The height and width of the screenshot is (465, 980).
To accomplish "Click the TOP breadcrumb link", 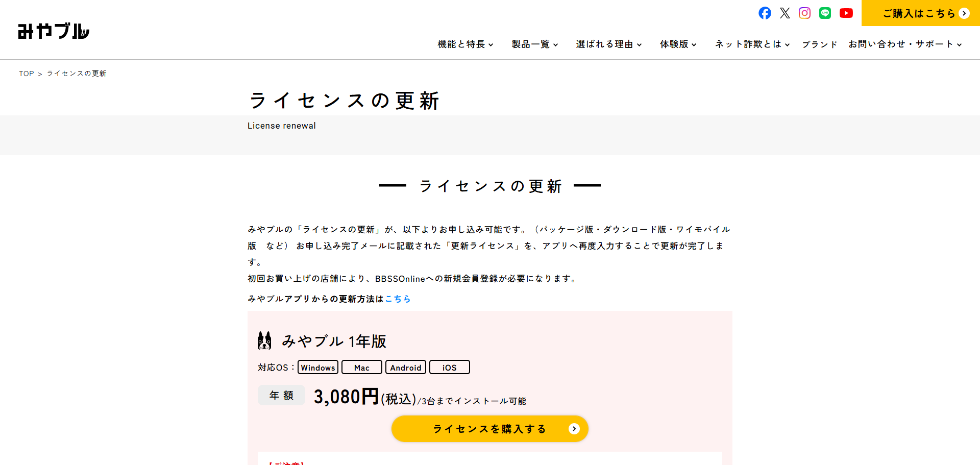I will click(x=26, y=74).
